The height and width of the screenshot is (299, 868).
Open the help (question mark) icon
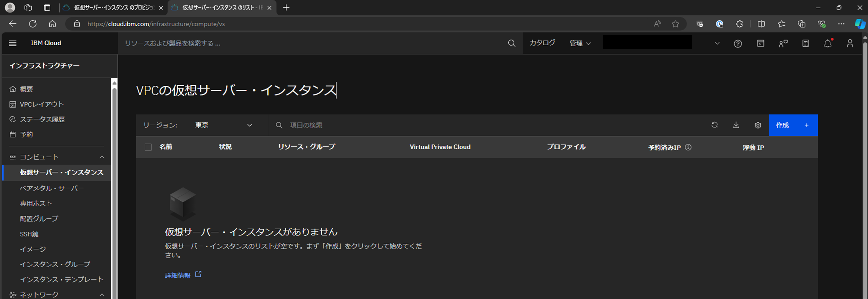[x=738, y=43]
